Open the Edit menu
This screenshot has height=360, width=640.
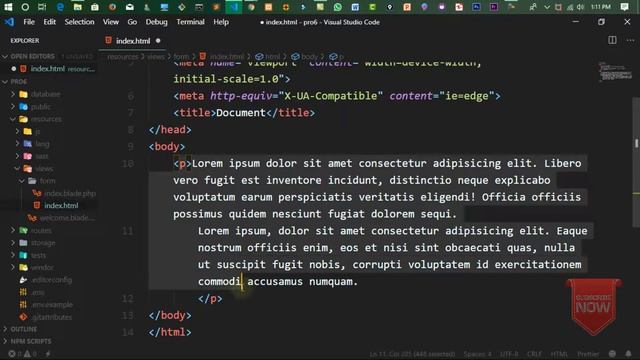coord(50,22)
